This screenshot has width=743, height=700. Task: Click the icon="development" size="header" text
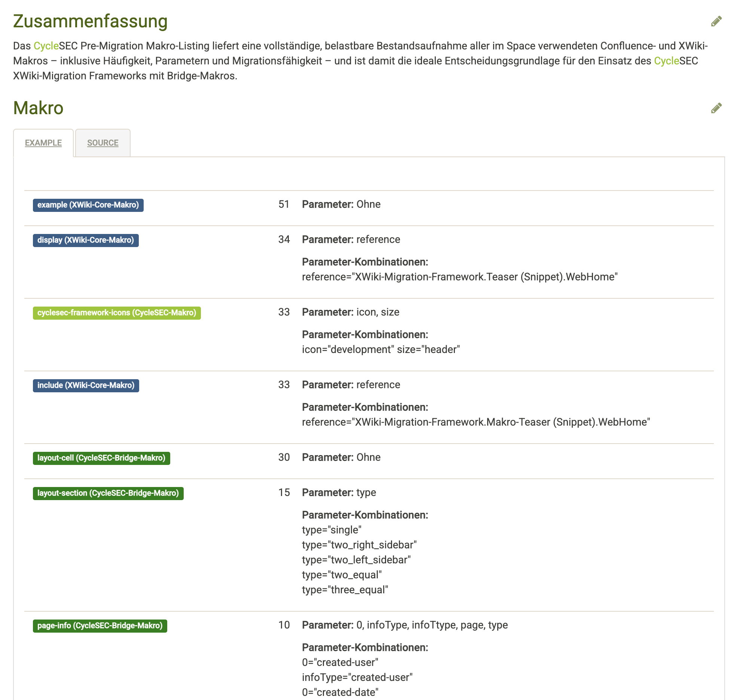coord(381,350)
